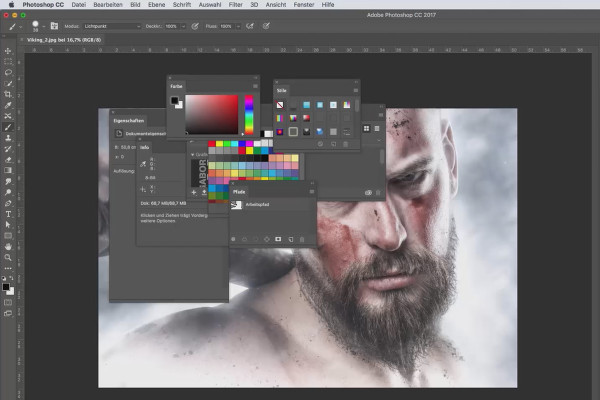The height and width of the screenshot is (400, 600).
Task: Pick a color in Farbe gradient field
Action: 212,114
